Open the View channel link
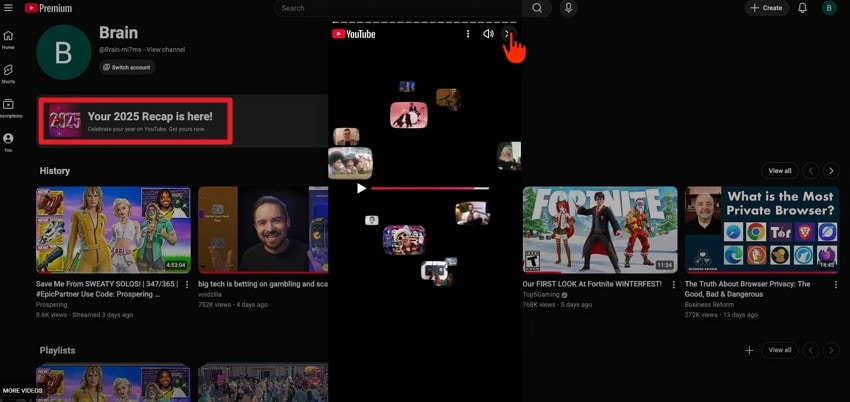850x402 pixels. pyautogui.click(x=166, y=49)
